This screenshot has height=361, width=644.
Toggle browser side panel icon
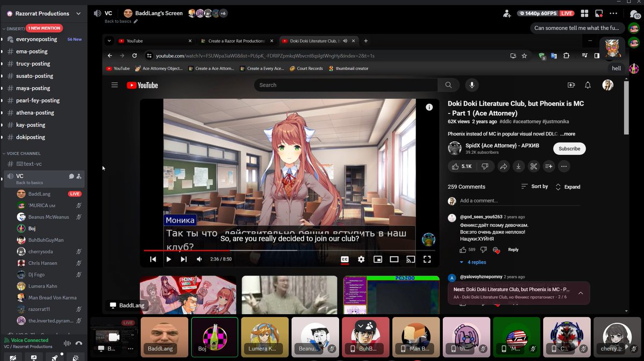point(597,55)
